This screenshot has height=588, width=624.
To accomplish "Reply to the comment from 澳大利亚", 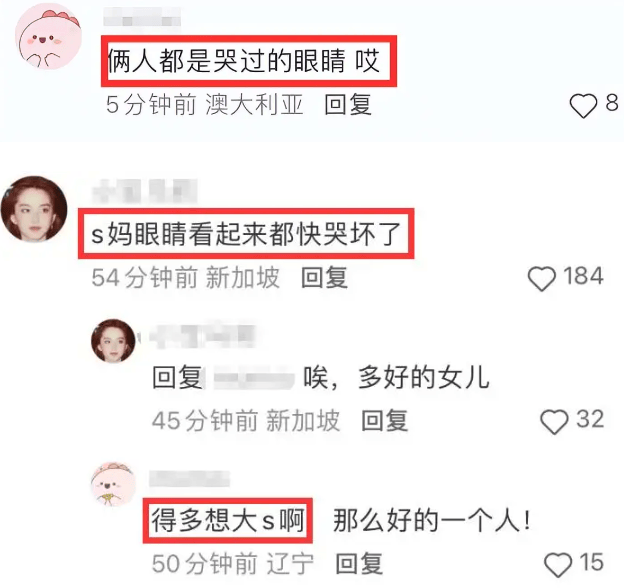I will [x=348, y=105].
